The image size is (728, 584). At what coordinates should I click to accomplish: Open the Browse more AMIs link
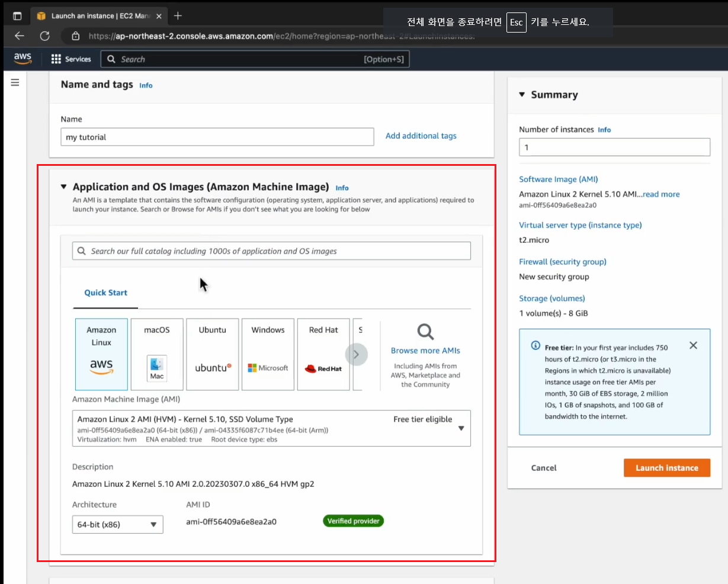[x=425, y=351]
